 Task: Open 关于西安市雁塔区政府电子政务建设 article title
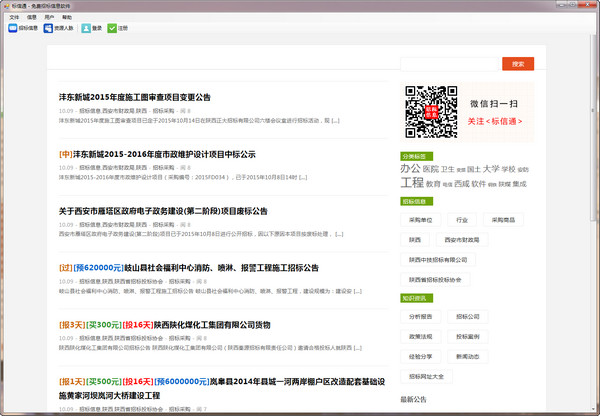[x=163, y=211]
